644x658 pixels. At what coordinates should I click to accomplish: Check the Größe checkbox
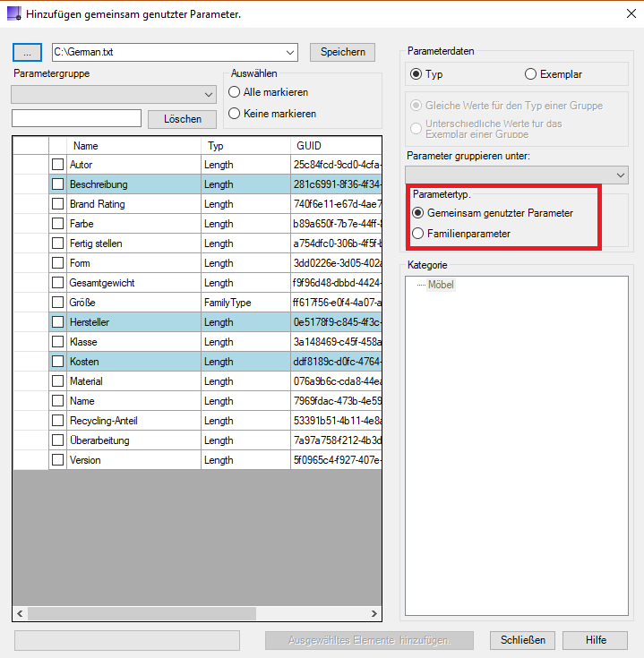tap(58, 303)
